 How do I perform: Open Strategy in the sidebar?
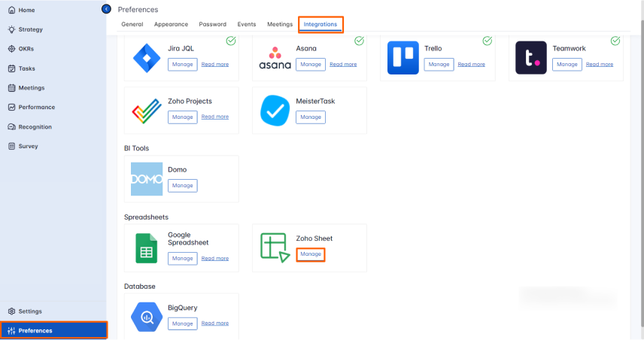tap(30, 29)
